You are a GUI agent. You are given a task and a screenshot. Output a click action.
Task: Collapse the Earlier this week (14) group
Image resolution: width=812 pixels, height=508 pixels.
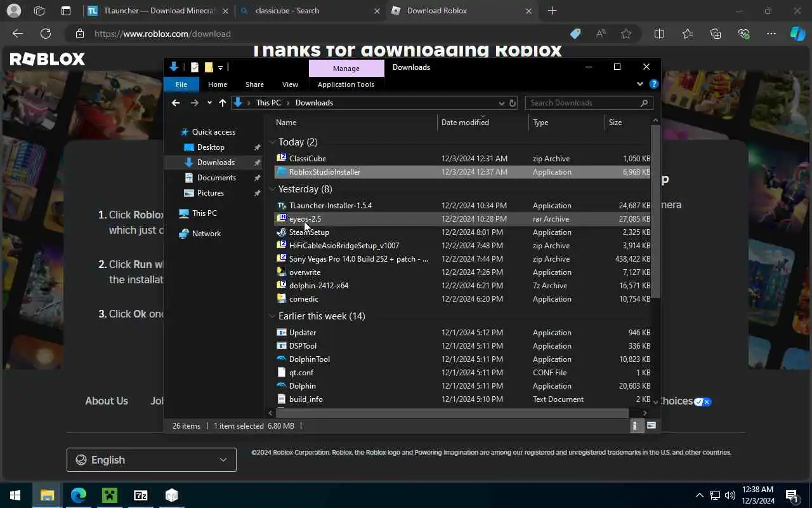coord(272,316)
